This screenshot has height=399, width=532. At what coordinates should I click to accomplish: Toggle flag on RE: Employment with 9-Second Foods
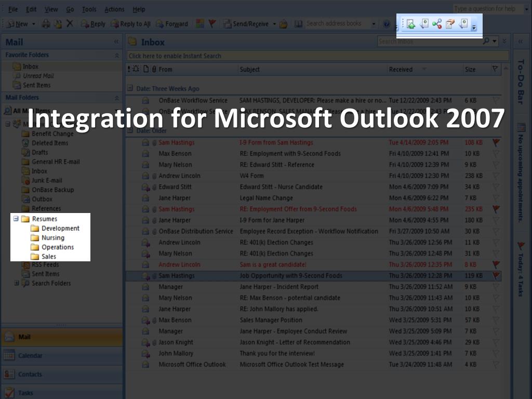pos(496,154)
